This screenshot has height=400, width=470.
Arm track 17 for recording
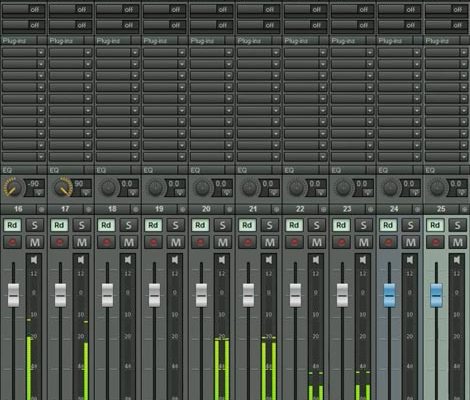coord(59,242)
